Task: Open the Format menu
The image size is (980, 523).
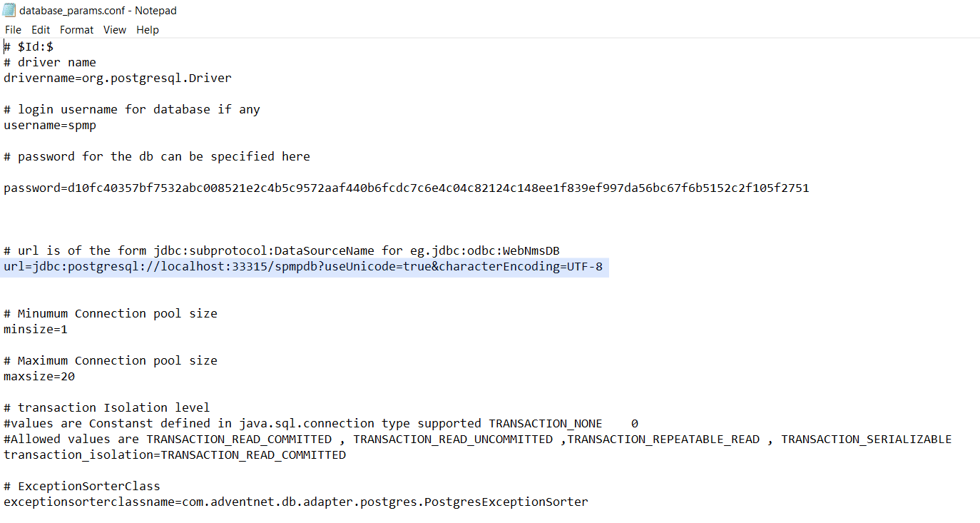Action: (76, 30)
